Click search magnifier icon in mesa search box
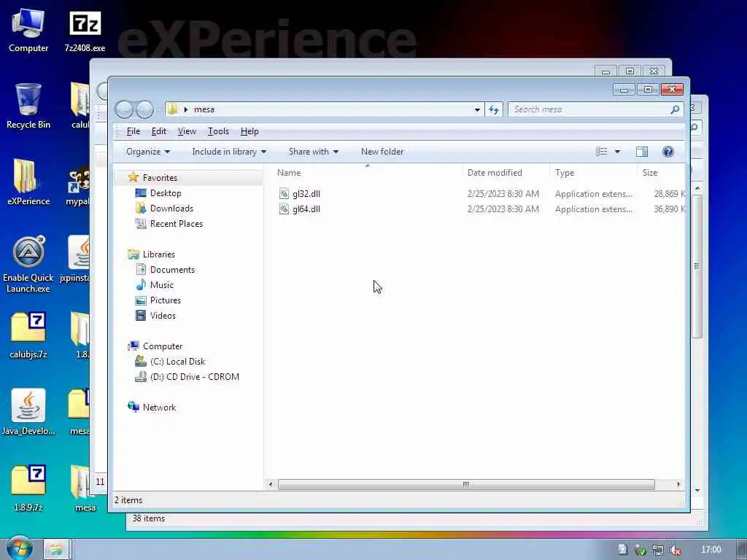This screenshot has height=560, width=747. (675, 109)
